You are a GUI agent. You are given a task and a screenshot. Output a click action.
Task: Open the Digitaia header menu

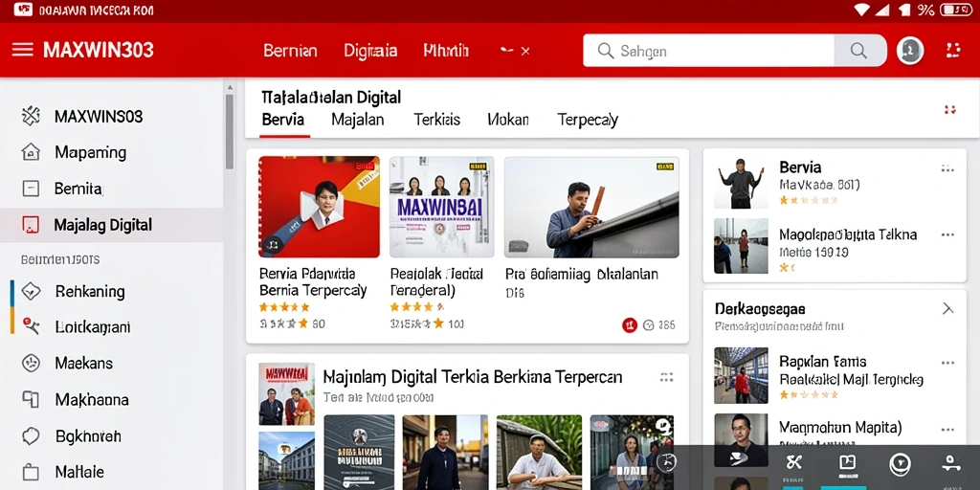pyautogui.click(x=370, y=51)
